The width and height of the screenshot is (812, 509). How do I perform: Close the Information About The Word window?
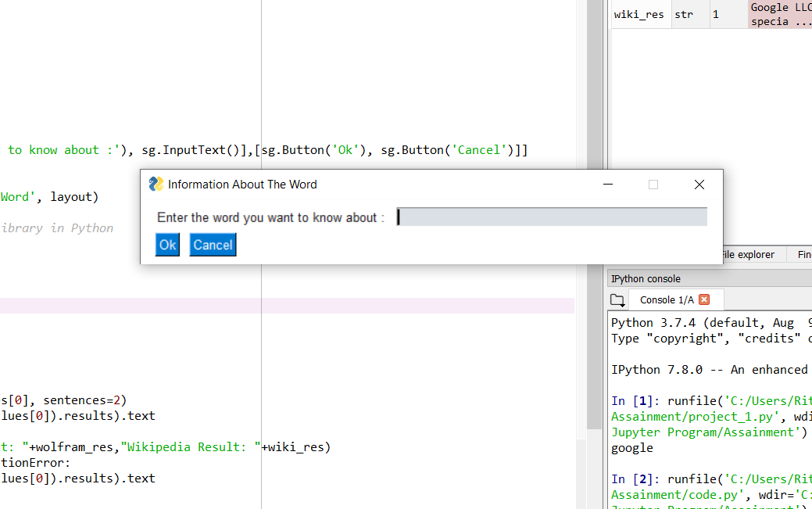point(699,185)
